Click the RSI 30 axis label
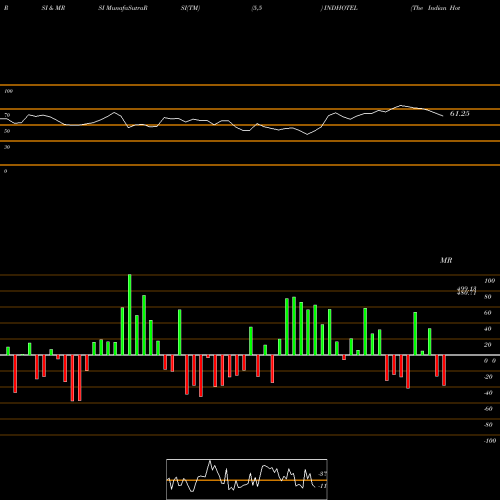 7,147
